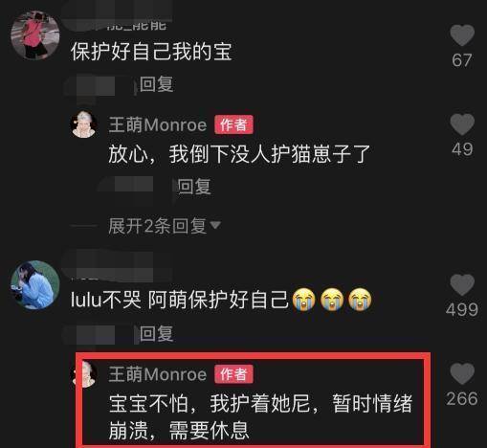Expand 展开2条回复 replies
Screen dimensions: 487x448
pyautogui.click(x=158, y=226)
